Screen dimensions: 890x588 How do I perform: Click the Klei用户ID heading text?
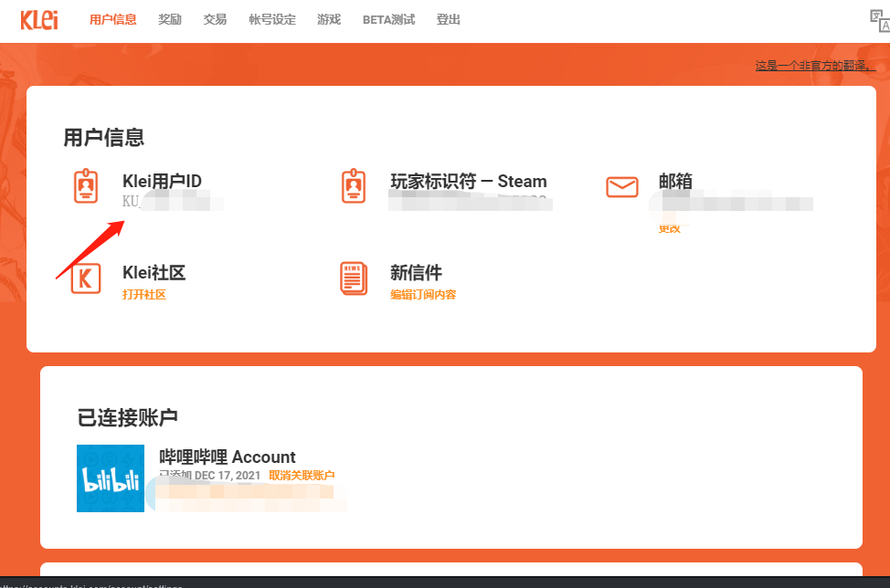click(x=162, y=181)
